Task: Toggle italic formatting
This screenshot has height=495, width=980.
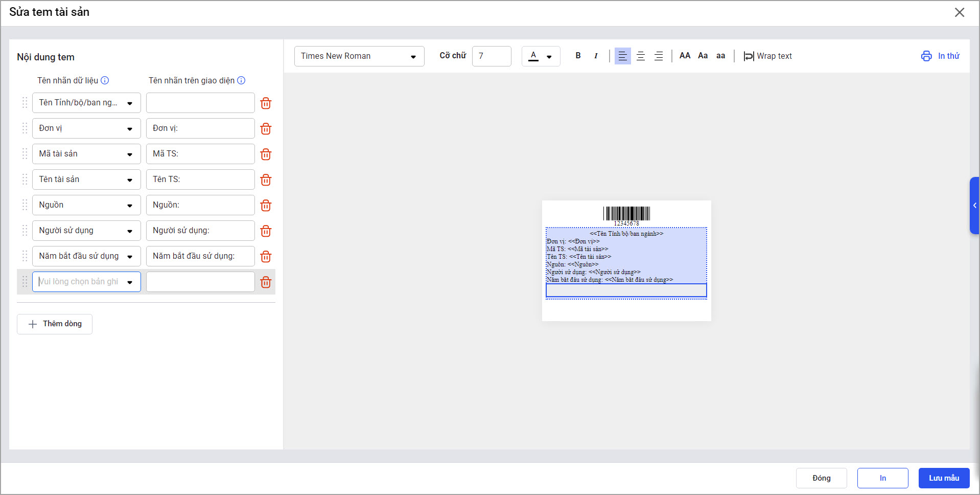Action: [596, 56]
